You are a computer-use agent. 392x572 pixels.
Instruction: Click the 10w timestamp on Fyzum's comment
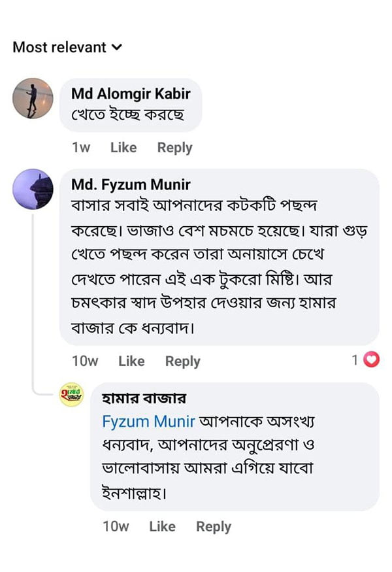(85, 361)
